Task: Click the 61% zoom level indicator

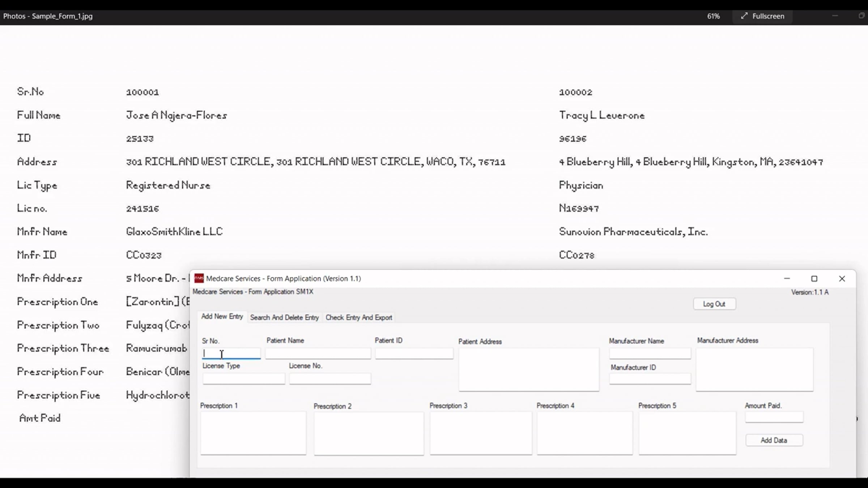Action: point(713,16)
